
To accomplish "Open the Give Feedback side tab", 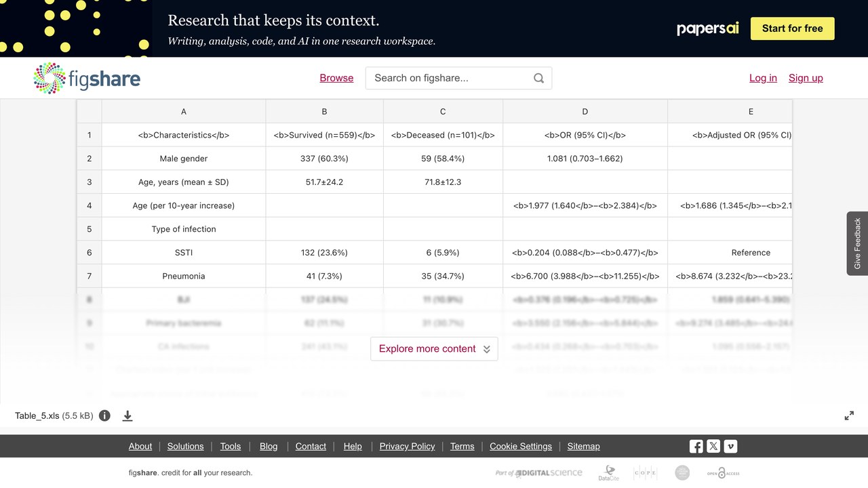I will [x=857, y=243].
